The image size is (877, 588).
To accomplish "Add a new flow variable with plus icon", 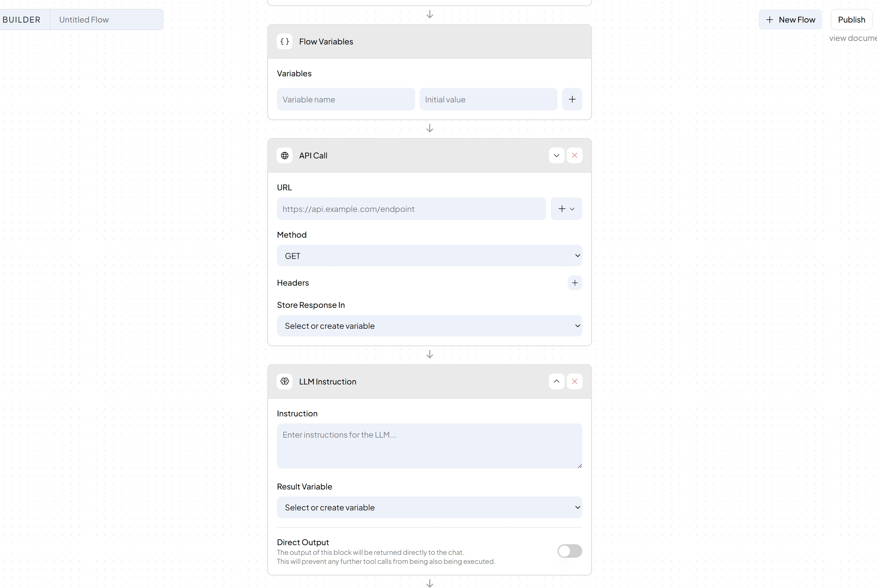I will (572, 99).
